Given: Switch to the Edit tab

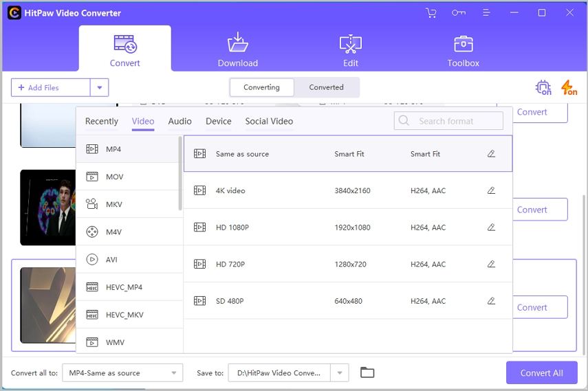Looking at the screenshot, I should [x=351, y=49].
